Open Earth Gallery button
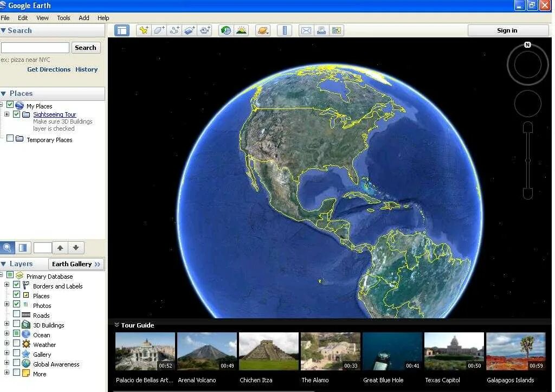555x392 pixels. point(76,264)
